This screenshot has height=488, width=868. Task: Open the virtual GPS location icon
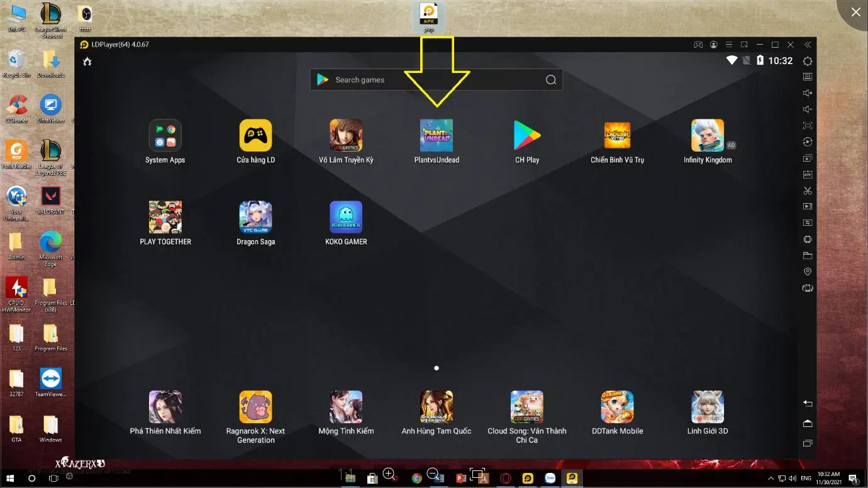[x=808, y=272]
